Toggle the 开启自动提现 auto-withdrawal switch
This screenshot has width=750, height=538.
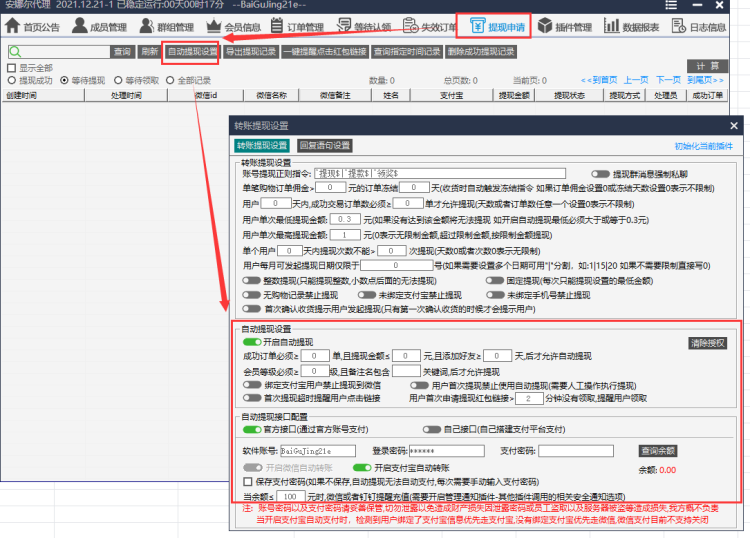pyautogui.click(x=252, y=341)
